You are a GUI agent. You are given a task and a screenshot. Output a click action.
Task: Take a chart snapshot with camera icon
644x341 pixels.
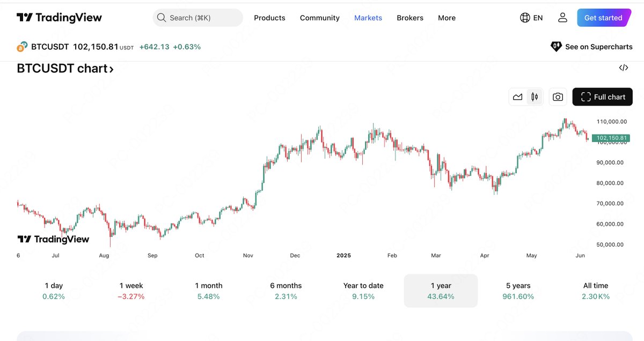[558, 97]
